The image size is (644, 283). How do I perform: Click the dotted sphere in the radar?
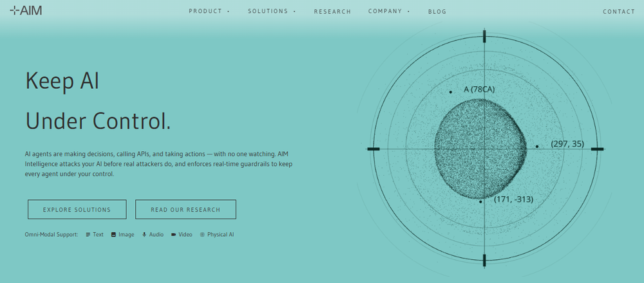pyautogui.click(x=480, y=149)
